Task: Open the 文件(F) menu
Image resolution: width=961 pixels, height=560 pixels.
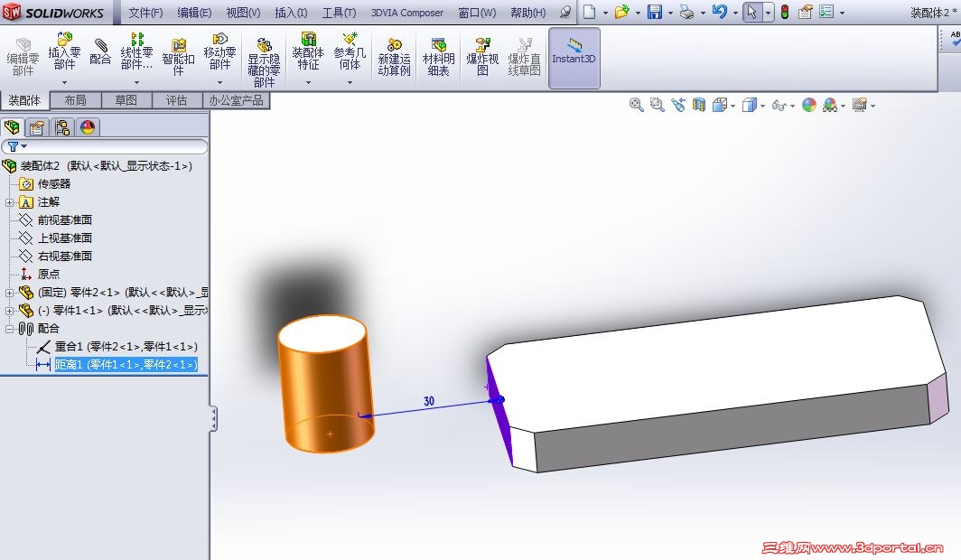Action: click(145, 13)
